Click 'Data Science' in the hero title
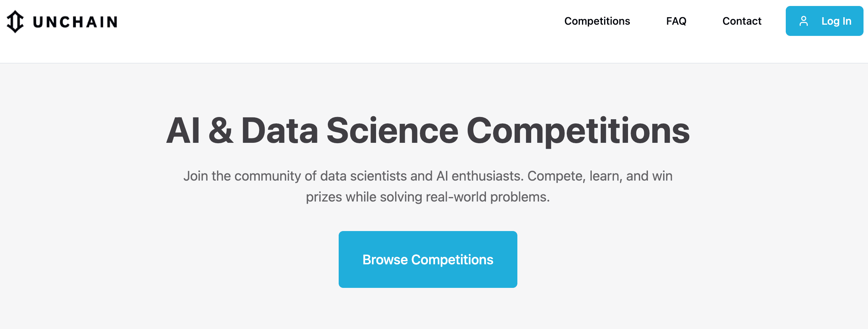 click(x=350, y=130)
